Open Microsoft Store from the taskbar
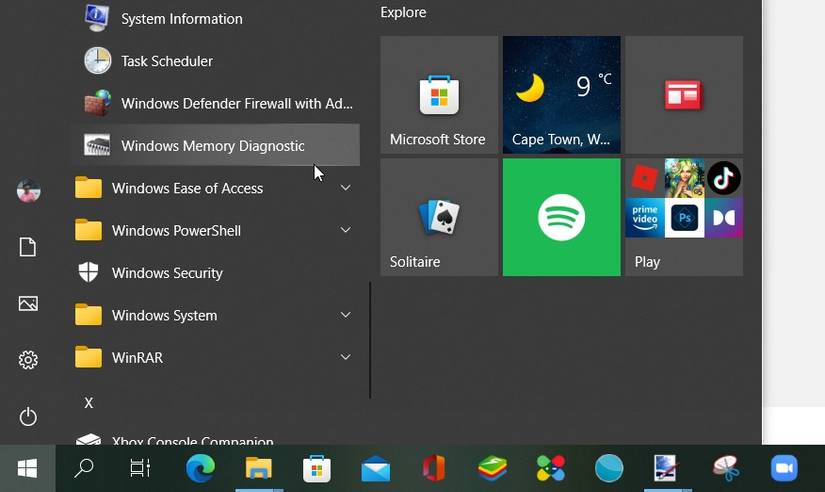 [x=317, y=468]
